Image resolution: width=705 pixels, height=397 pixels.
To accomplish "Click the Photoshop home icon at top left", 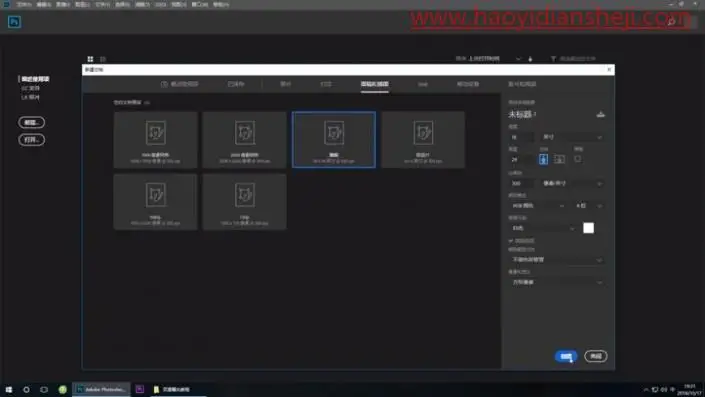I will [x=14, y=22].
